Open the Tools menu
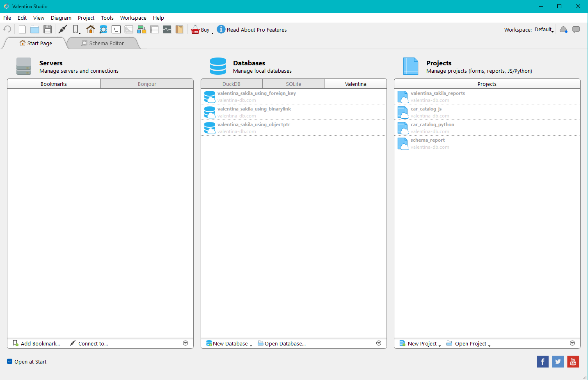The width and height of the screenshot is (588, 380). (107, 18)
